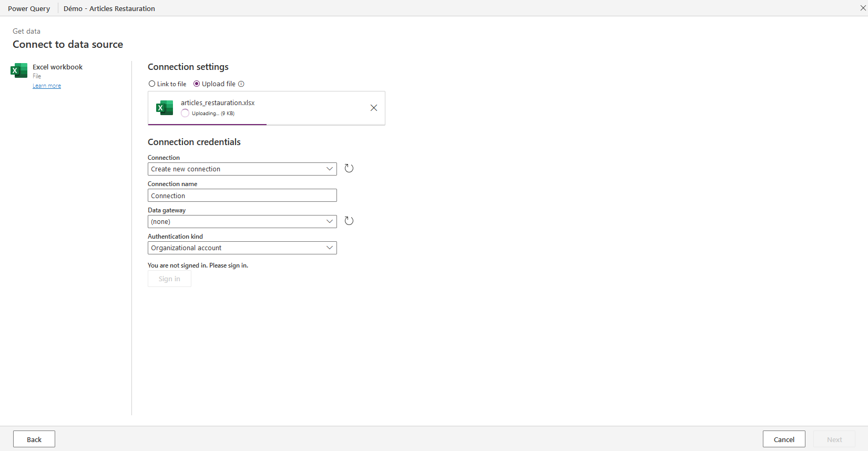This screenshot has height=451, width=868.
Task: Click the Power Query title text
Action: click(x=29, y=8)
